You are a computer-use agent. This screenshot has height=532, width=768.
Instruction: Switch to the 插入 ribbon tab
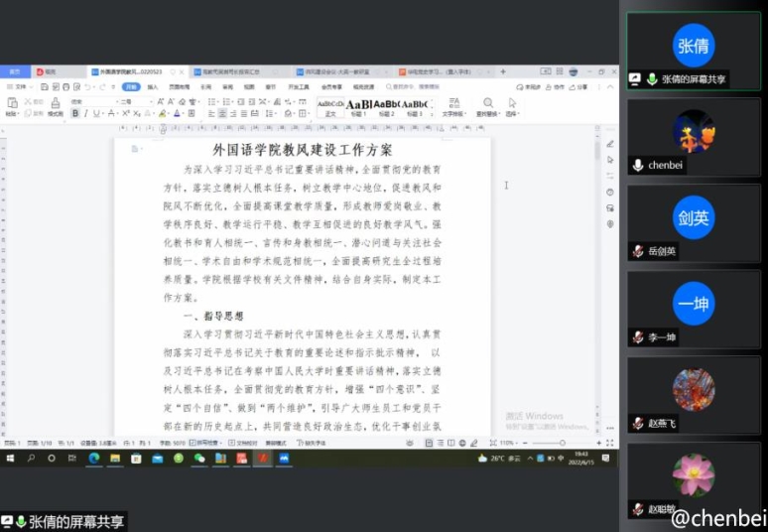[x=152, y=87]
